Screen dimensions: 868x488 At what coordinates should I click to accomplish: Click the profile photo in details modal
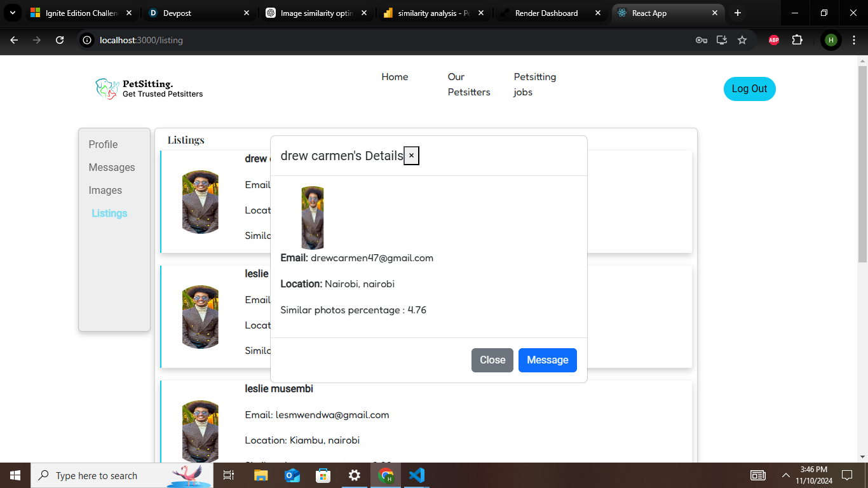click(x=313, y=217)
